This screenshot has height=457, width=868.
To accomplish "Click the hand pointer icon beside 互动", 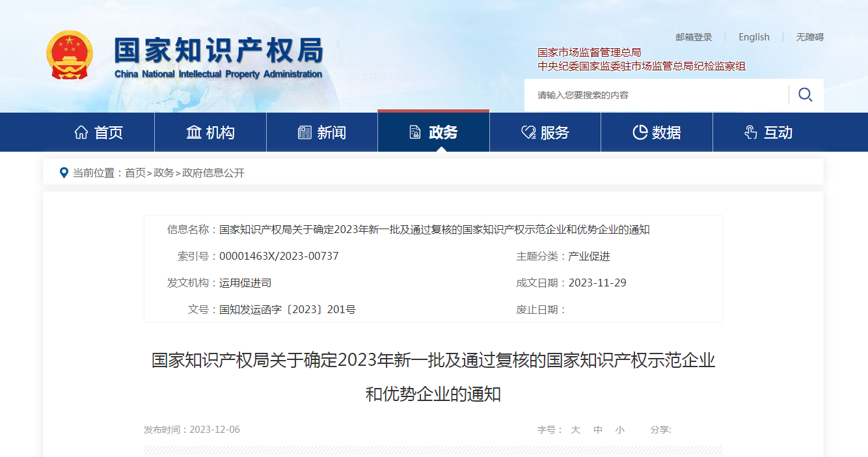I will 750,133.
